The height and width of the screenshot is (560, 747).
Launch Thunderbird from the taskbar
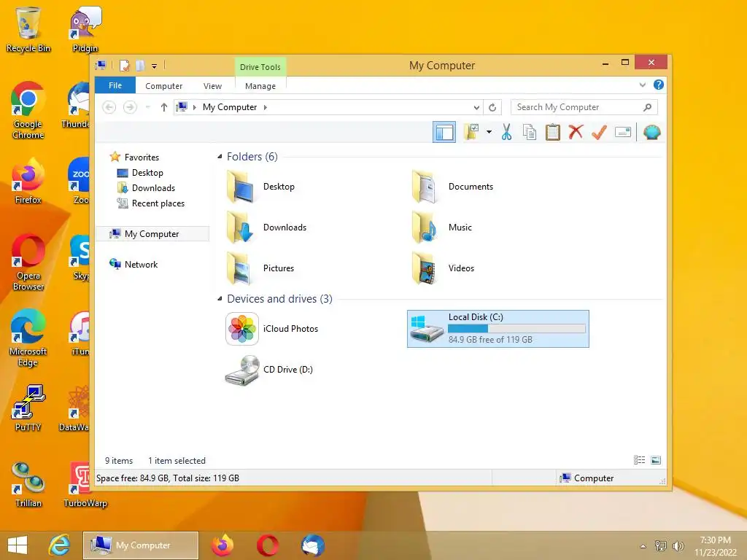312,545
